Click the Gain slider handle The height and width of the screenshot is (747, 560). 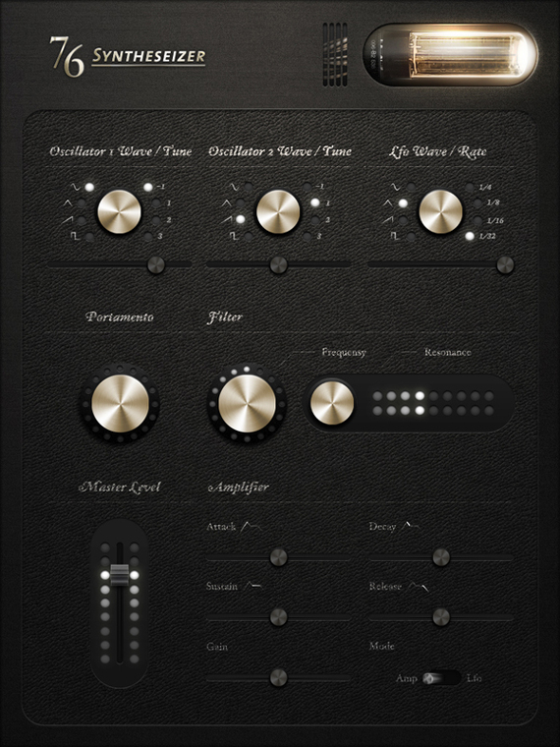[279, 677]
